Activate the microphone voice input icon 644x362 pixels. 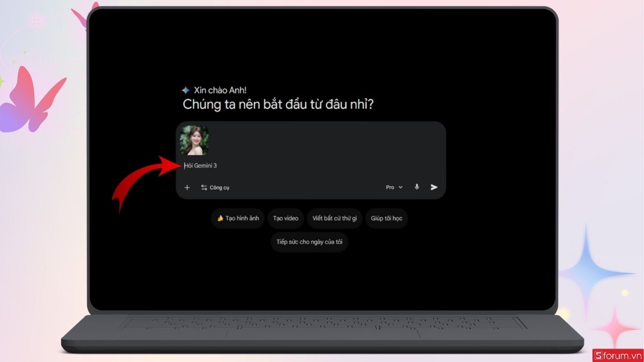click(x=416, y=187)
